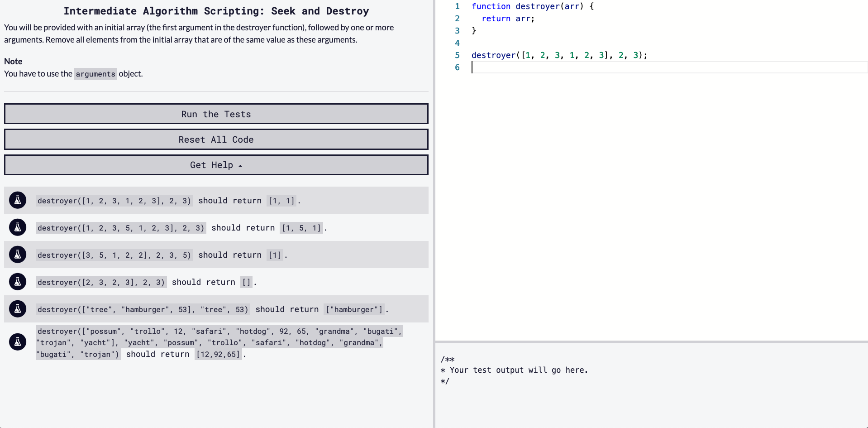Click test code destroyer([2, 3, 2, 3], 2, 3)

point(101,282)
